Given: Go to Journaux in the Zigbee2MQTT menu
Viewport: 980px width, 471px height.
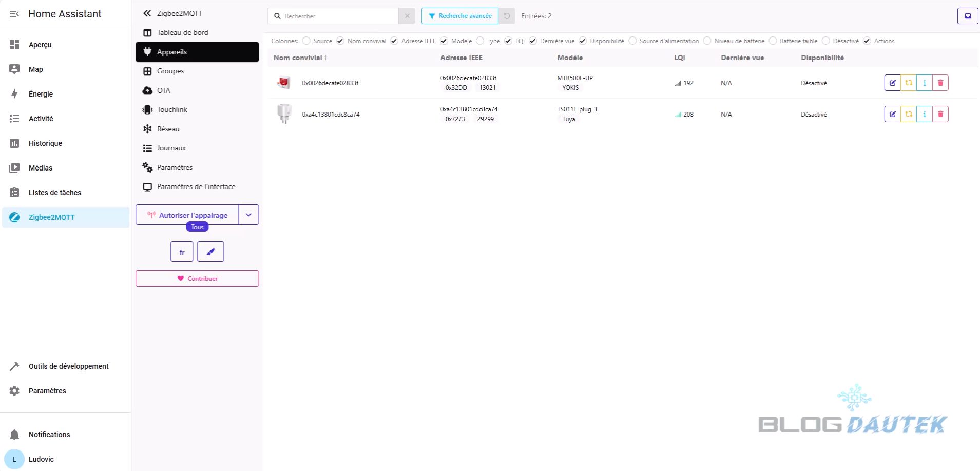Looking at the screenshot, I should (171, 148).
